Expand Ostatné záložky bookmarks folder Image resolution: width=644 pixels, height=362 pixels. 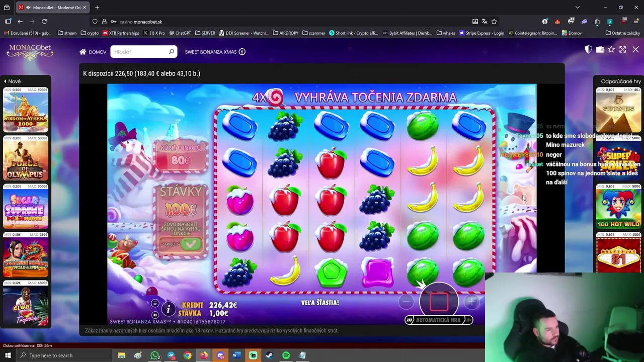(x=623, y=33)
